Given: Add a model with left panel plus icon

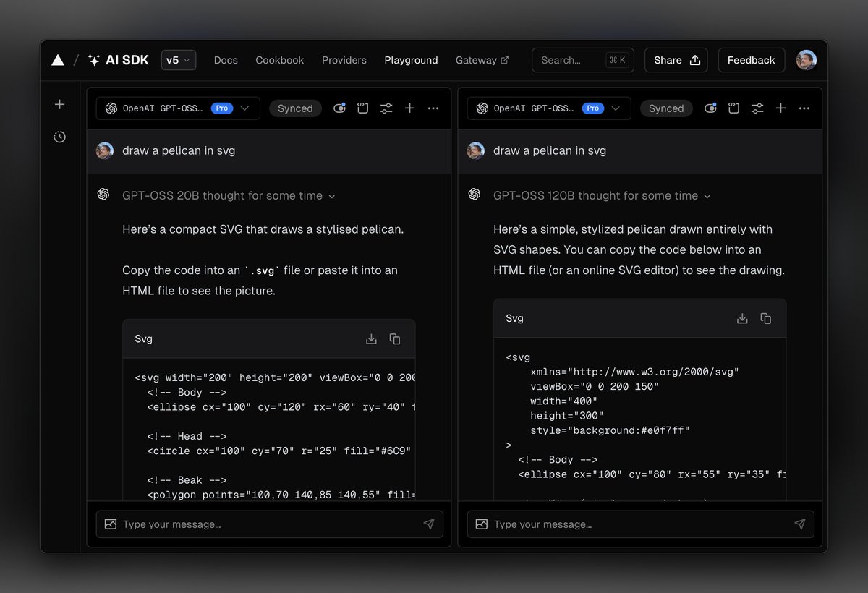Looking at the screenshot, I should tap(409, 108).
